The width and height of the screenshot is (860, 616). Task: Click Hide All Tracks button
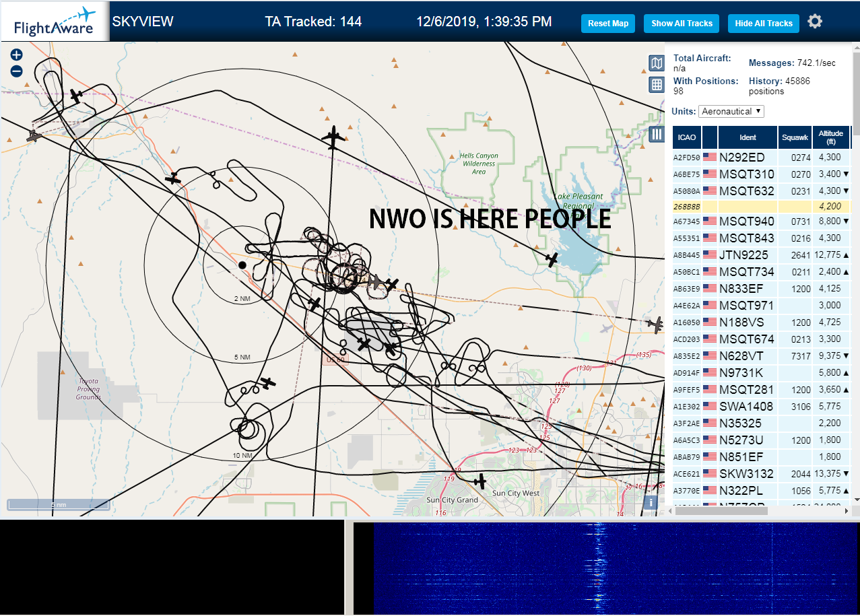(x=764, y=24)
